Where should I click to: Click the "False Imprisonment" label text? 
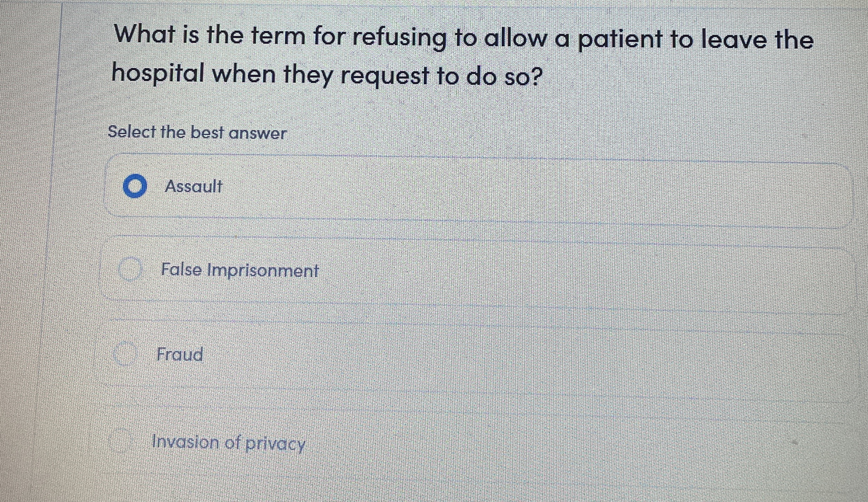(x=240, y=270)
